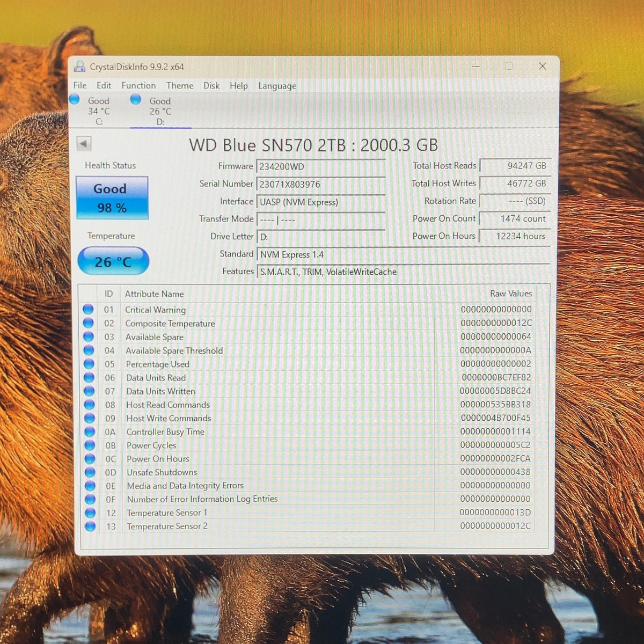Open the Help menu
Screen dimensions: 644x644
[x=239, y=86]
